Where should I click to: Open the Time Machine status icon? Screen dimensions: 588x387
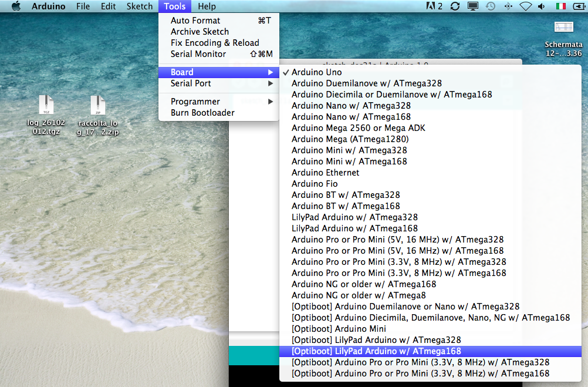pos(490,6)
